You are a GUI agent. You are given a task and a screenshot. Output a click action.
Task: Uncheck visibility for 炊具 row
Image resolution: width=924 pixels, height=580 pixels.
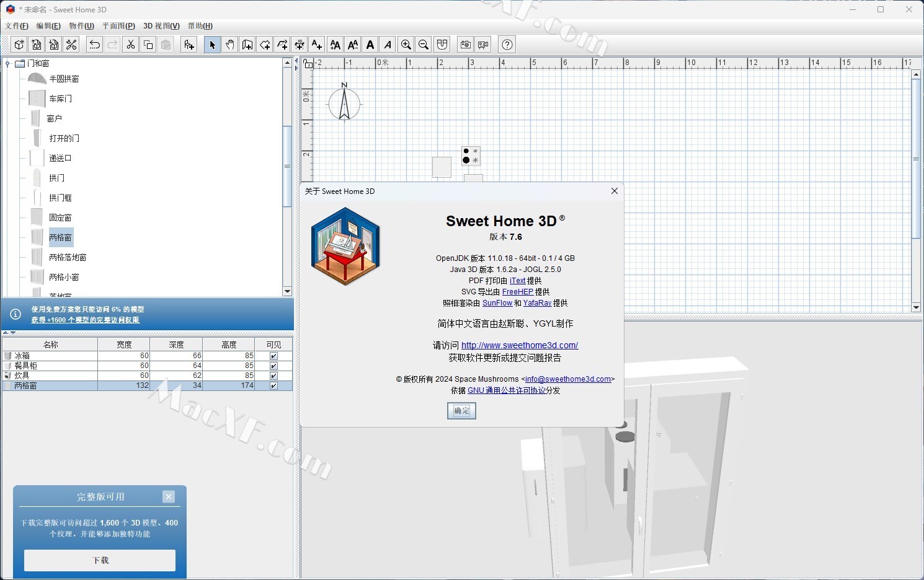coord(273,376)
